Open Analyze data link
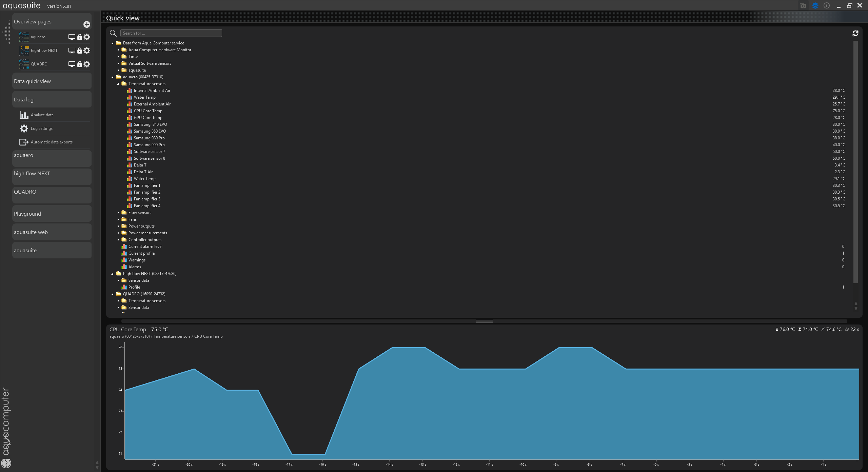The image size is (868, 472). (x=42, y=115)
